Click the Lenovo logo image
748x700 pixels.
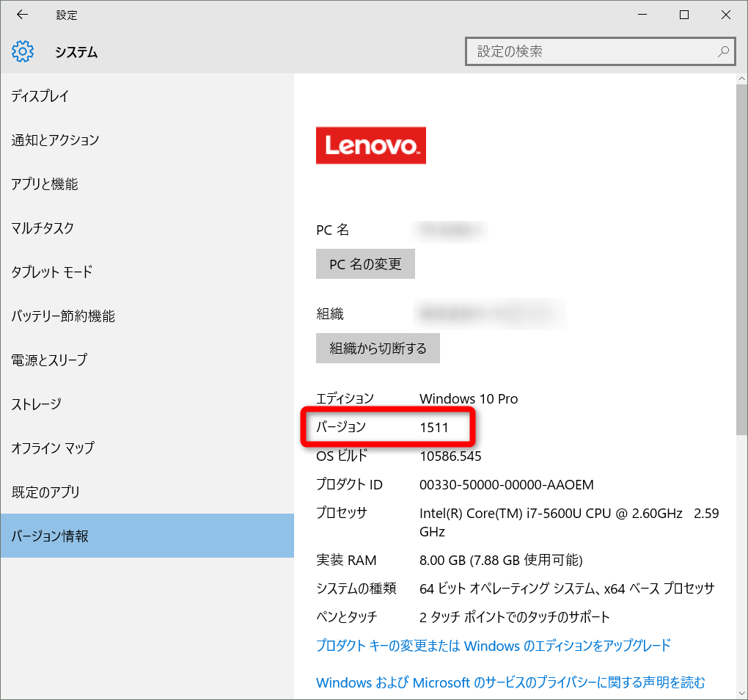click(370, 145)
